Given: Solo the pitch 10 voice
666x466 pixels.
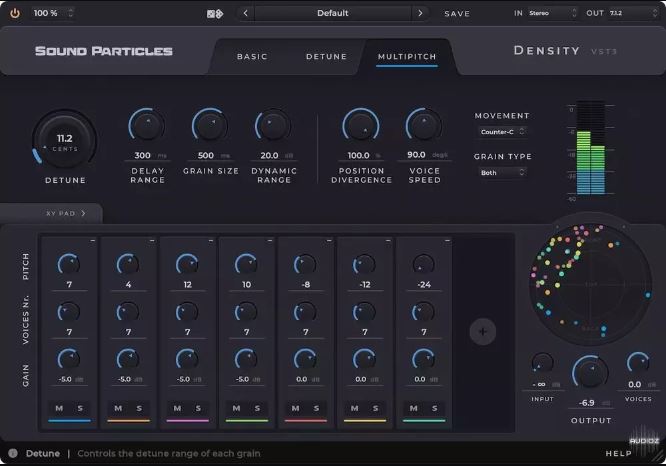Looking at the screenshot, I should [257, 408].
